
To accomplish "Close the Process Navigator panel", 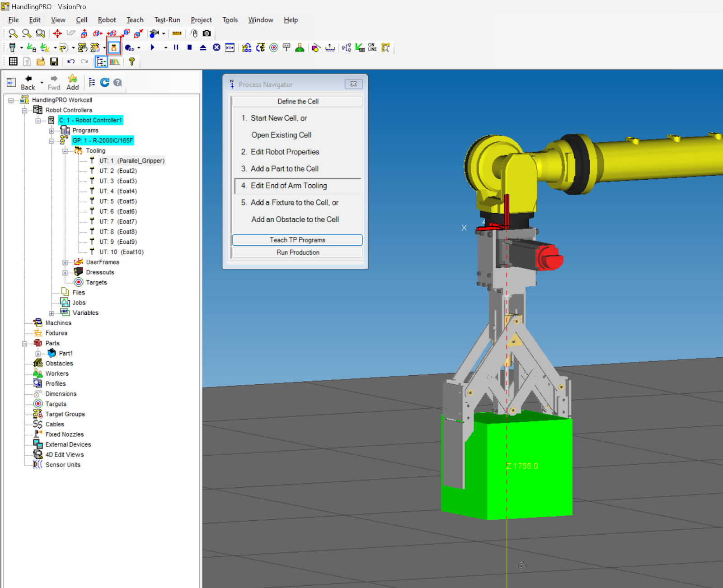I will [353, 84].
